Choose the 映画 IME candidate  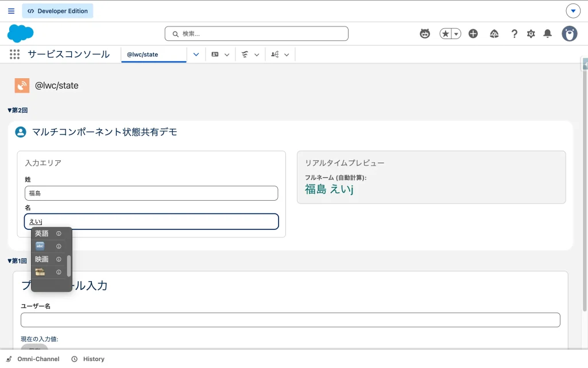click(x=42, y=259)
